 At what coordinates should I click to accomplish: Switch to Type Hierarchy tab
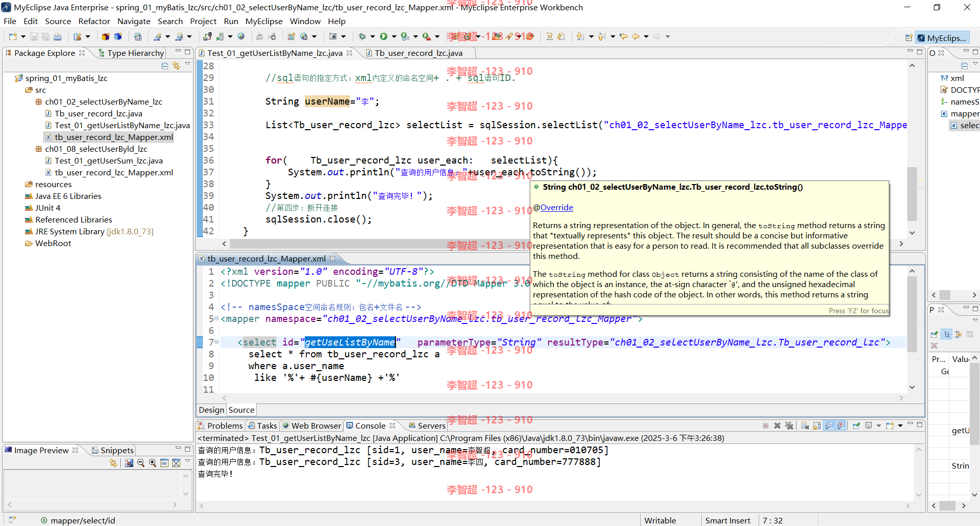point(131,53)
